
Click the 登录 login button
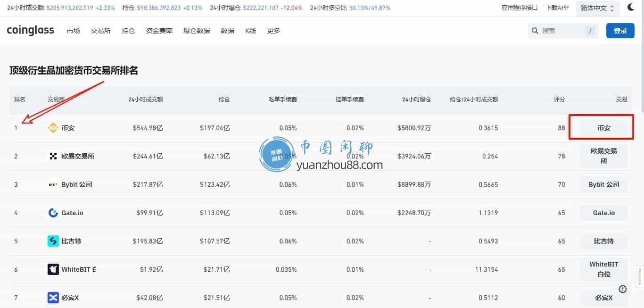[620, 31]
